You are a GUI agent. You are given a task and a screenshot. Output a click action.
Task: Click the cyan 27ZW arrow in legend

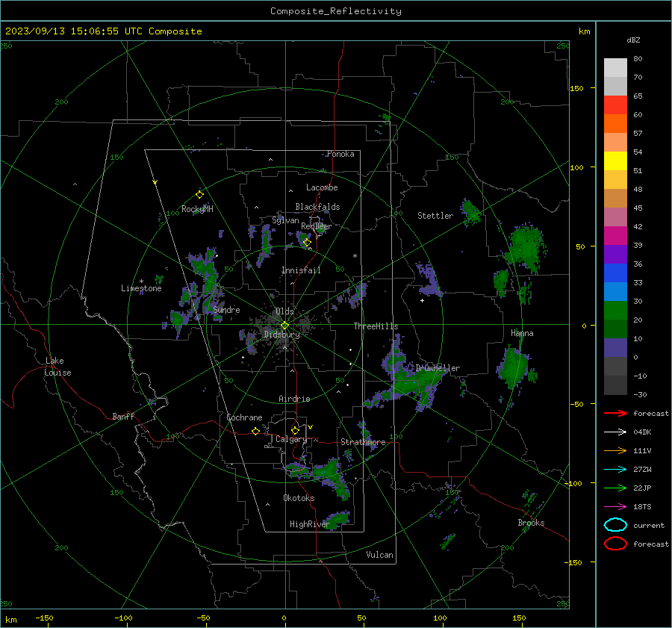click(615, 470)
